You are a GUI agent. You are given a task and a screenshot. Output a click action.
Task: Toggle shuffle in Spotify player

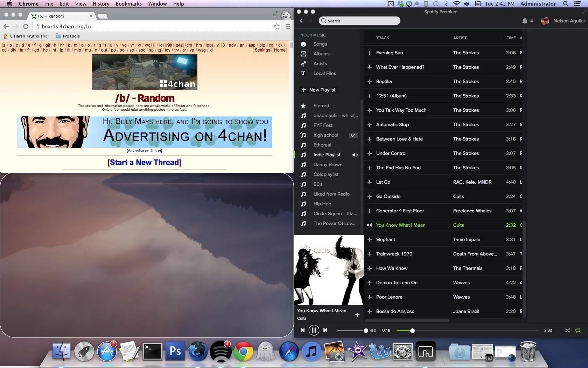pos(567,330)
